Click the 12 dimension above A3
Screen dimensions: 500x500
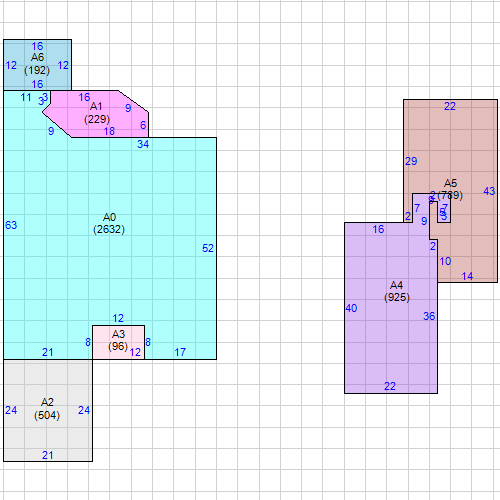coord(118,318)
